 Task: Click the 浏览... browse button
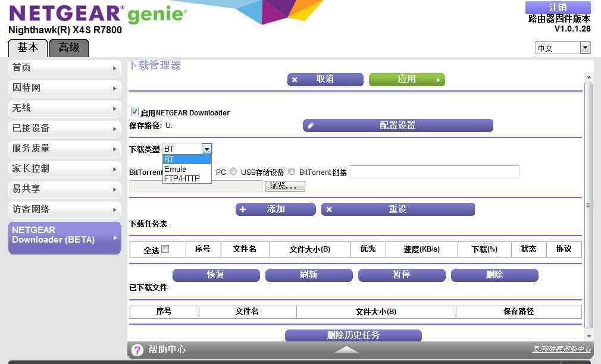[285, 186]
